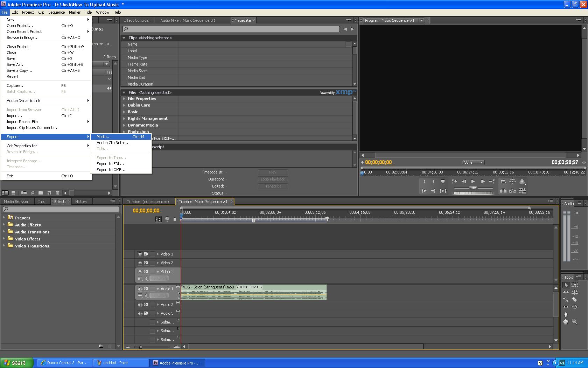
Task: Go to next marker in Program monitor
Action: tap(492, 182)
